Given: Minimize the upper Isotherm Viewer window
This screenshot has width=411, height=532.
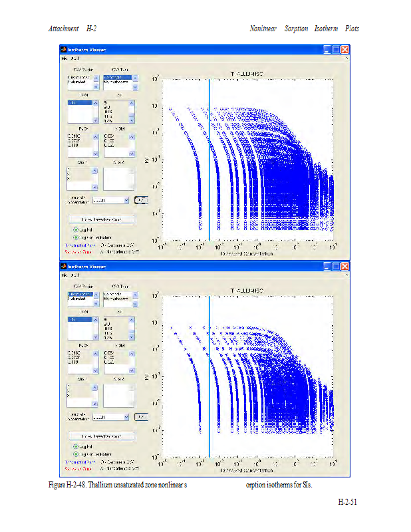Looking at the screenshot, I should (x=327, y=50).
